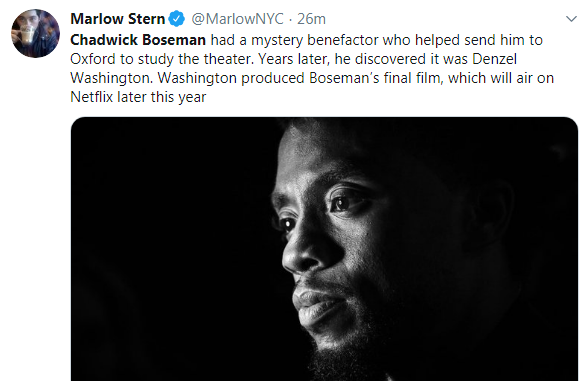Click the bold Chadwick Boseman name
This screenshot has width=582, height=381.
(x=138, y=40)
